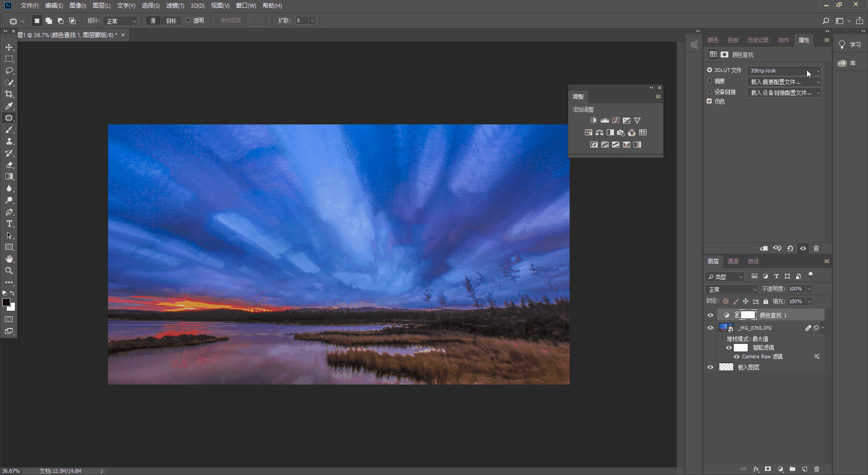Image resolution: width=868 pixels, height=475 pixels.
Task: Hide the 颜色查找 1 layer
Action: pyautogui.click(x=710, y=315)
